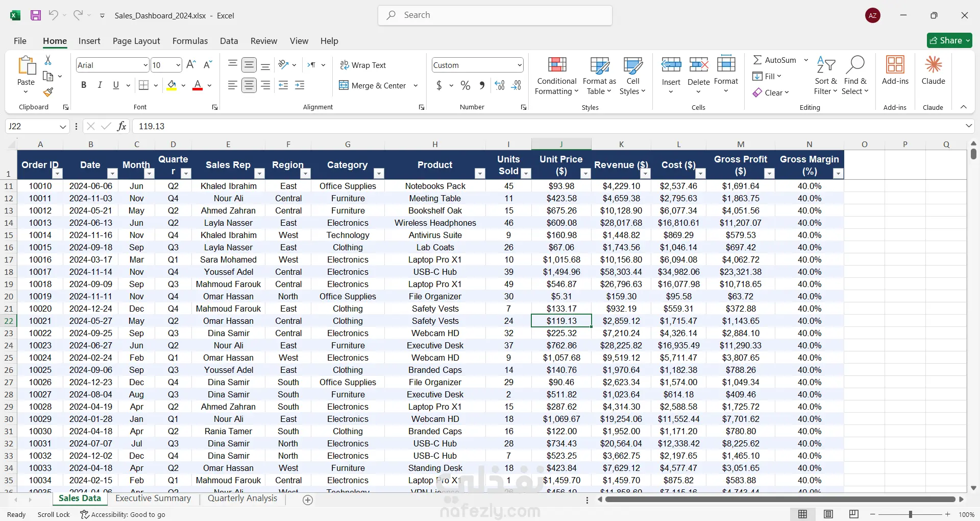Select column J header

click(x=561, y=144)
